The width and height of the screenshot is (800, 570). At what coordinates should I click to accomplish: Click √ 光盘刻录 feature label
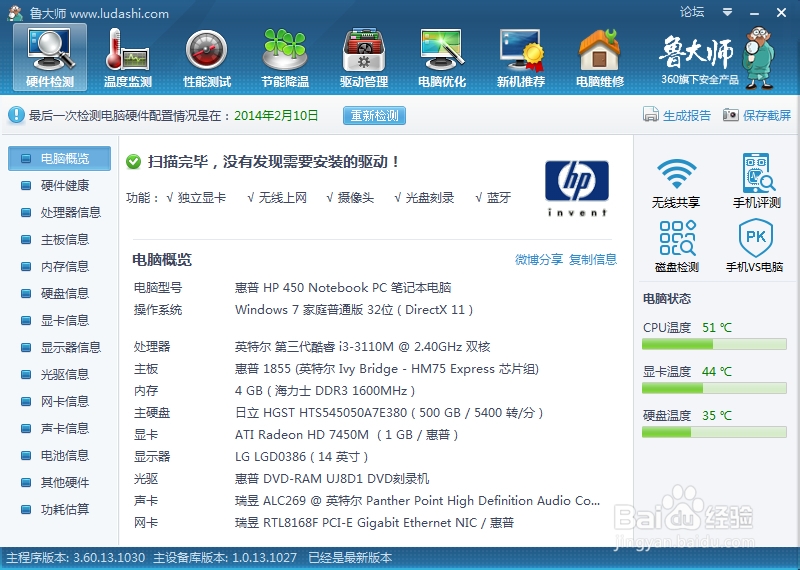point(424,198)
